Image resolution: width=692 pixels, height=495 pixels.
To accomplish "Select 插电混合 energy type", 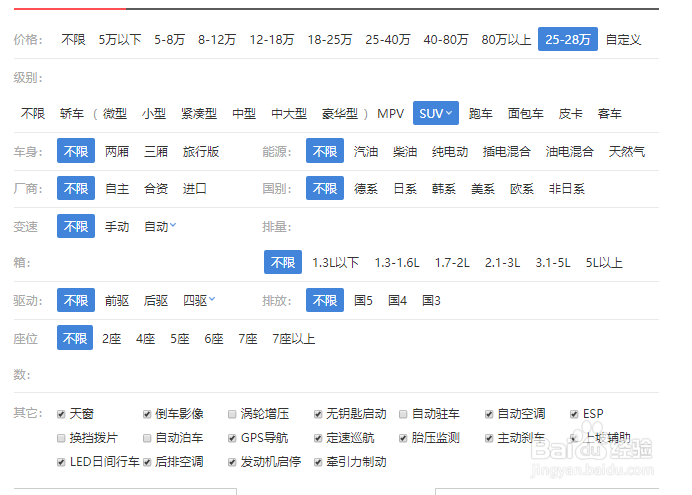I will (x=507, y=152).
